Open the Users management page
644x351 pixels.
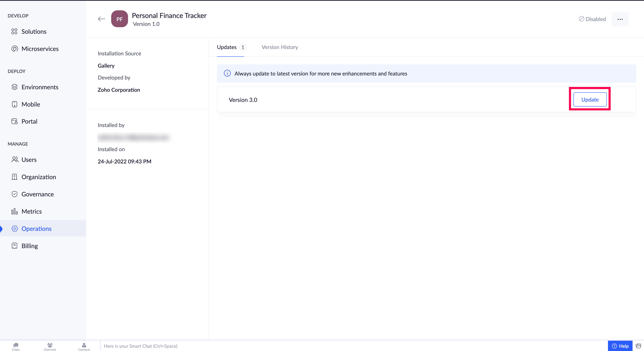[x=29, y=160]
